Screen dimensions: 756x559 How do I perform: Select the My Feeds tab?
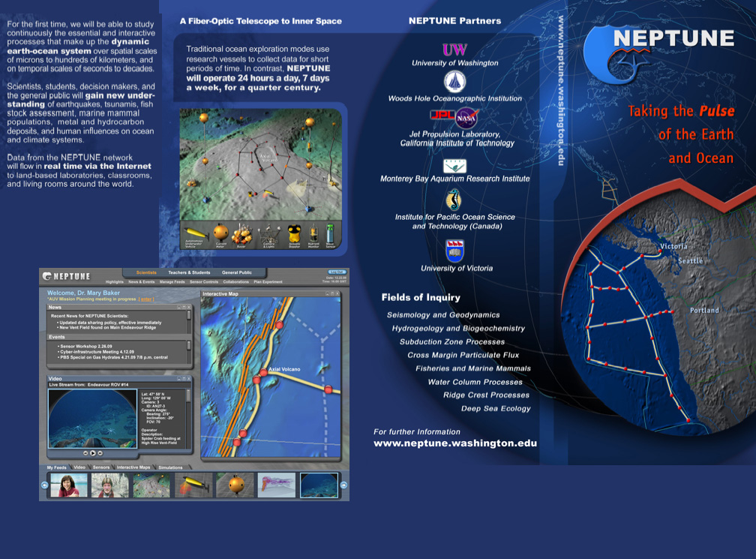tap(56, 467)
